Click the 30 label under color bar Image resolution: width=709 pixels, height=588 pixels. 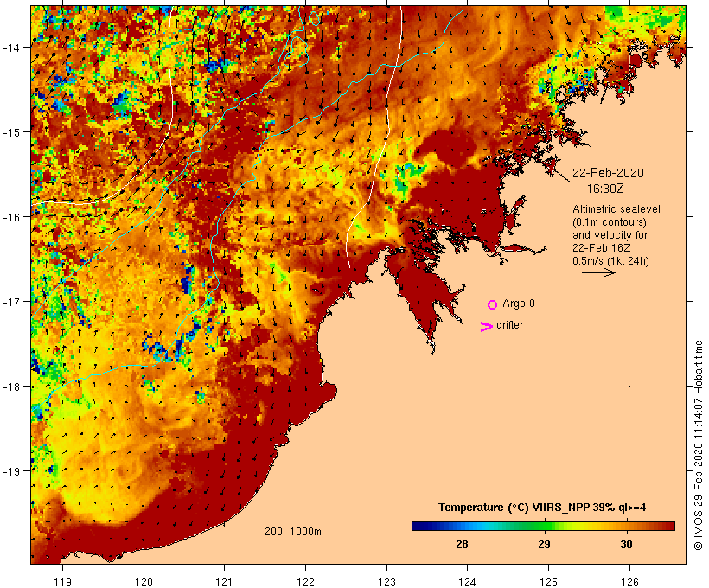(x=626, y=544)
